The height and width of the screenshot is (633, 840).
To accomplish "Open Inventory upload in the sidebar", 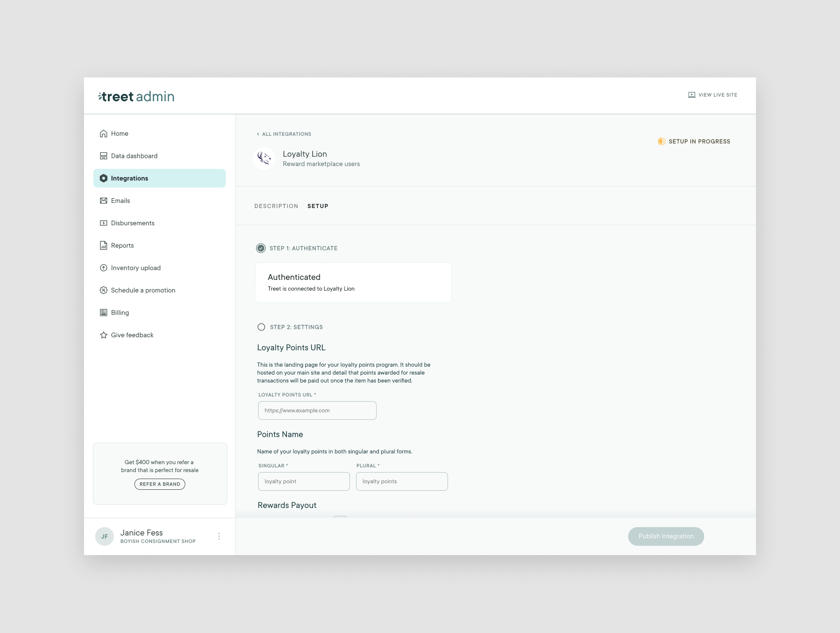I will coord(160,268).
